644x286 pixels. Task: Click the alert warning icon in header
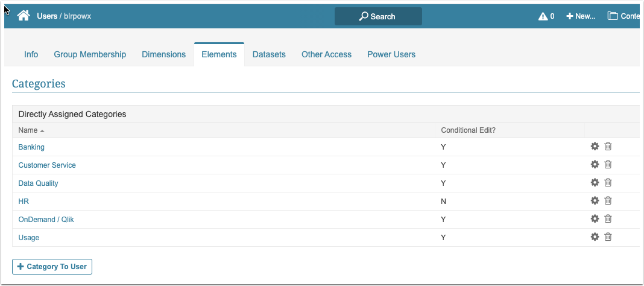coord(543,16)
